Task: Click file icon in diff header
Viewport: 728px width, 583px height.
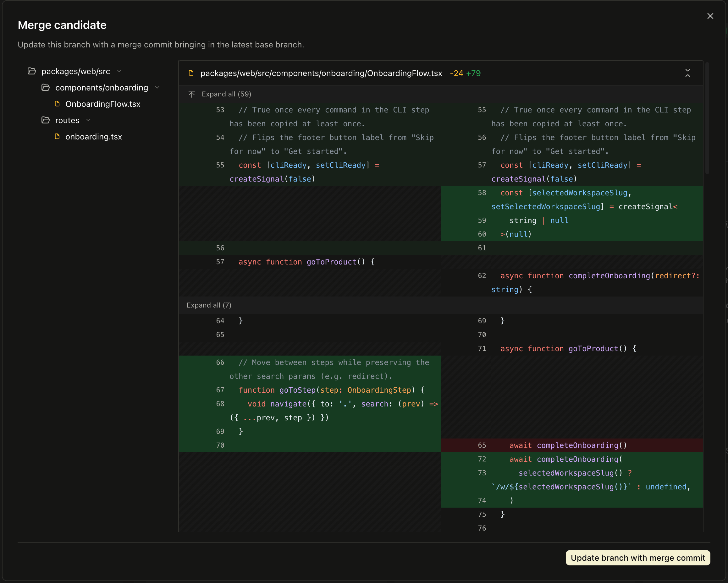Action: [191, 73]
